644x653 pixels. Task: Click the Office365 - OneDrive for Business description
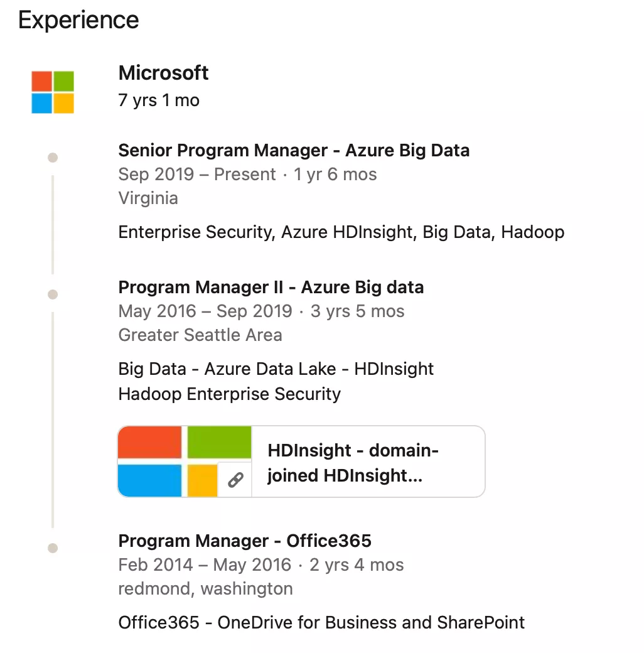pos(321,623)
